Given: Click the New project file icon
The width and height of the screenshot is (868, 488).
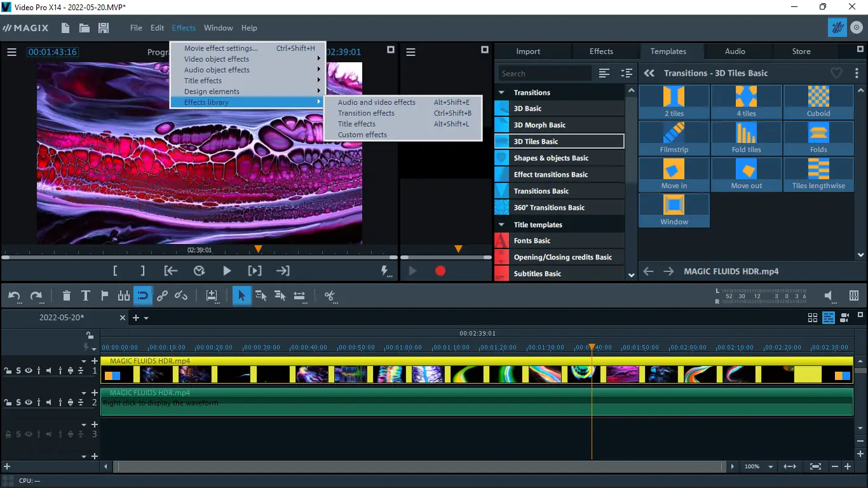Looking at the screenshot, I should [65, 28].
